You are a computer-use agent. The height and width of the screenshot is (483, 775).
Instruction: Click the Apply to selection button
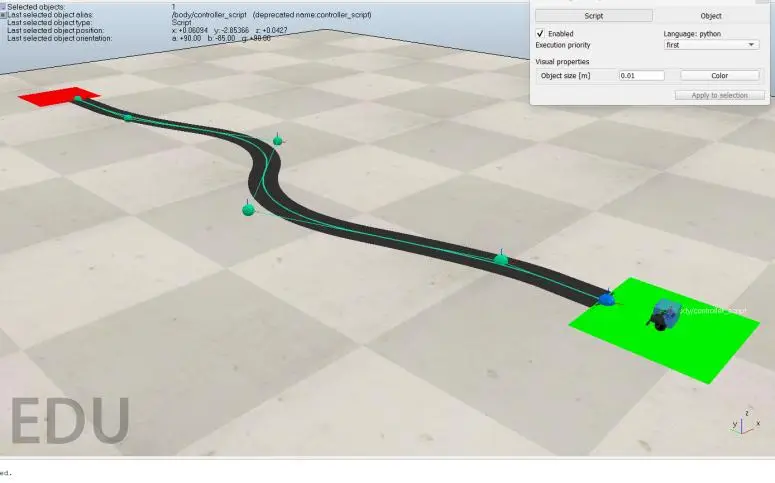pos(720,95)
